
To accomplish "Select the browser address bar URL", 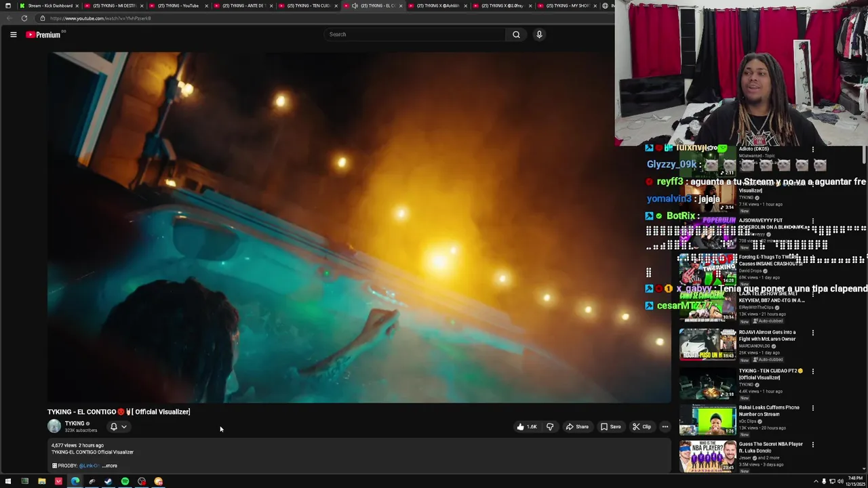I will pyautogui.click(x=100, y=18).
